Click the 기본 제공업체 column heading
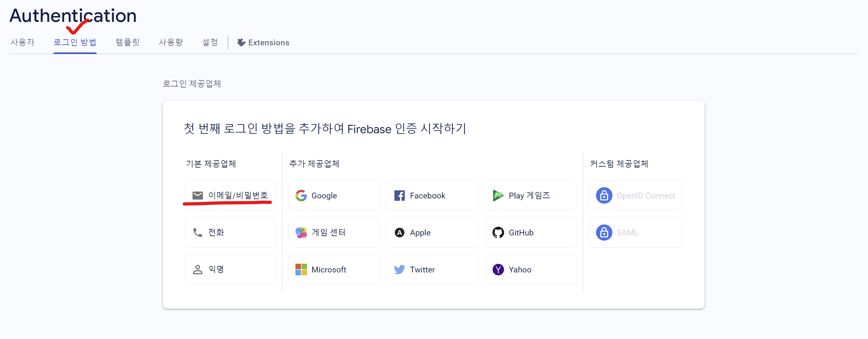Viewport: 868px width, 339px height. tap(211, 164)
